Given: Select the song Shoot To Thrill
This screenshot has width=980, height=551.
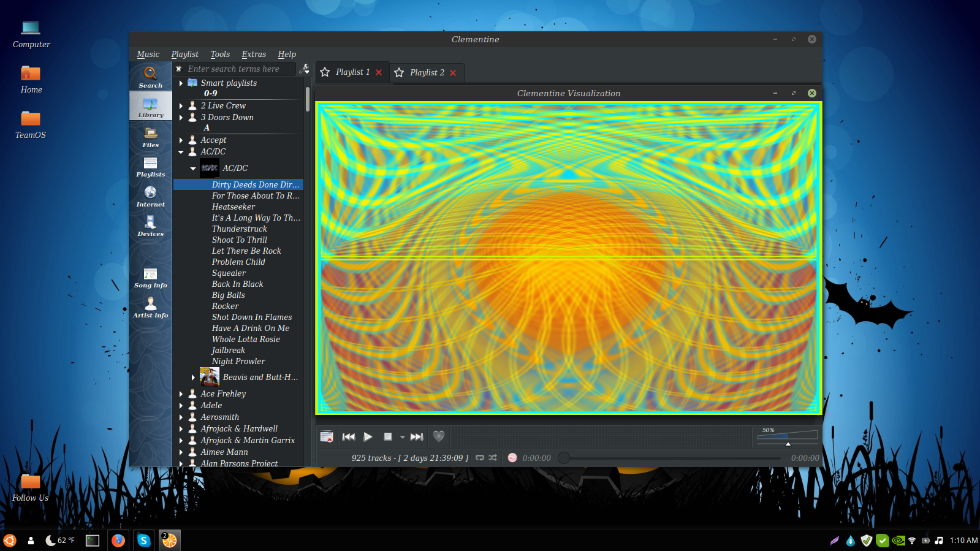Looking at the screenshot, I should click(239, 240).
